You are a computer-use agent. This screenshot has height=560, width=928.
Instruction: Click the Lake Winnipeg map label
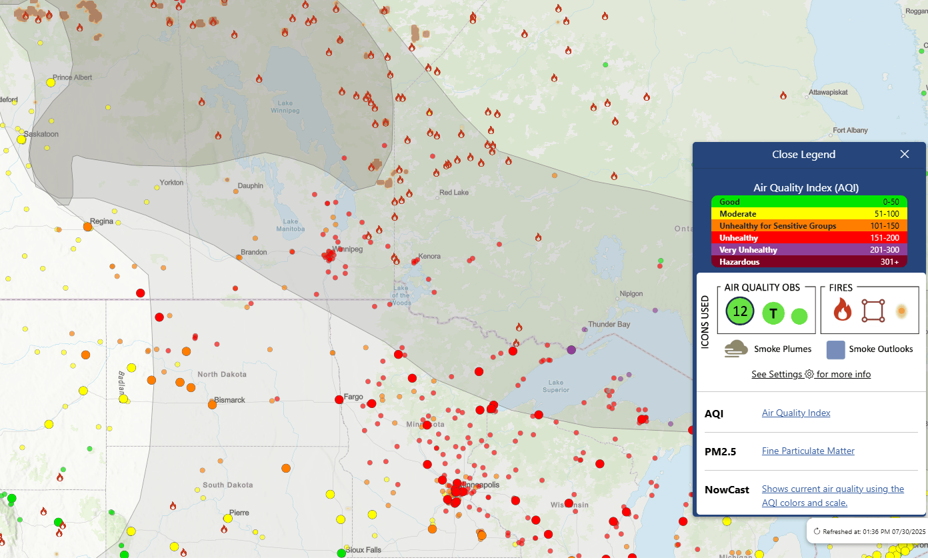click(285, 107)
